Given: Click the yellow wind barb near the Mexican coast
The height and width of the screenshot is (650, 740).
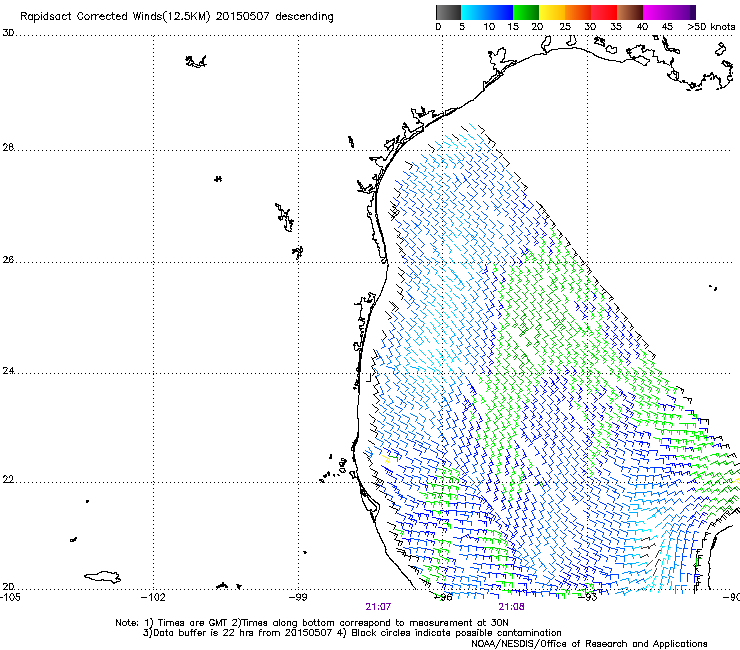Looking at the screenshot, I should pos(387,458).
